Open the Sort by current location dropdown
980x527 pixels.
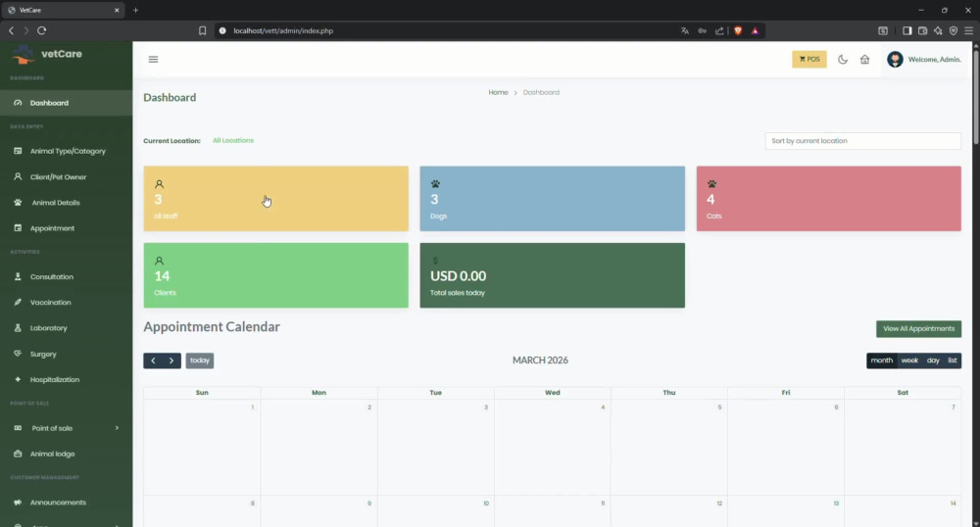pos(863,141)
